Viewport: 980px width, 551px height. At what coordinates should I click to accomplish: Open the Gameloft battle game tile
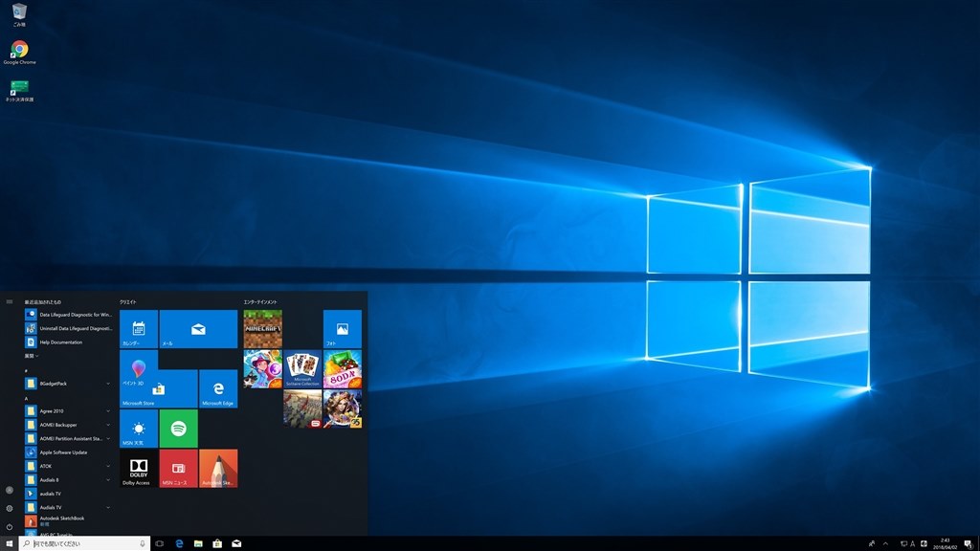click(302, 408)
